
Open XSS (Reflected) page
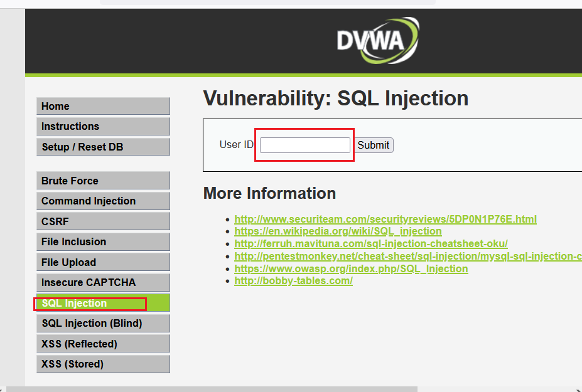[x=103, y=344]
